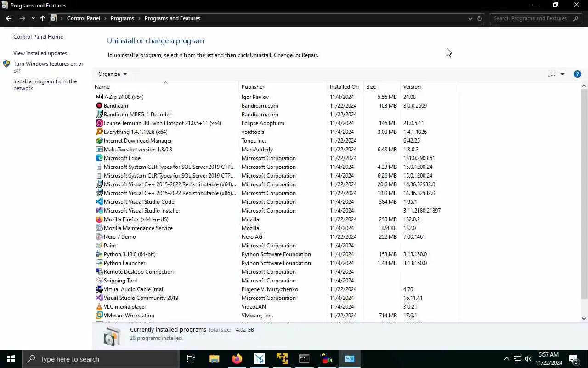Image resolution: width=588 pixels, height=368 pixels.
Task: Click the Python 3.13.0 icon
Action: (x=99, y=254)
